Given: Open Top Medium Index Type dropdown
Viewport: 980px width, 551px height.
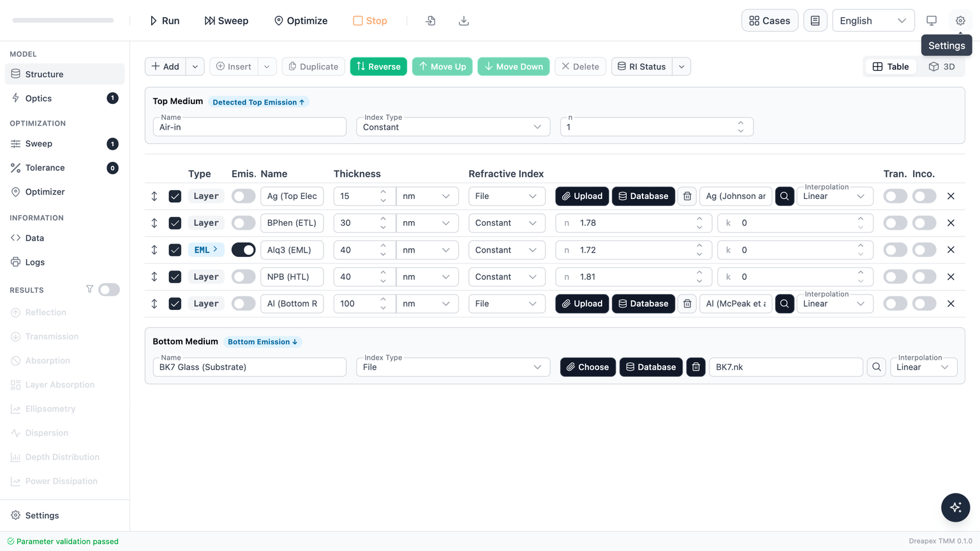Looking at the screenshot, I should pyautogui.click(x=452, y=127).
